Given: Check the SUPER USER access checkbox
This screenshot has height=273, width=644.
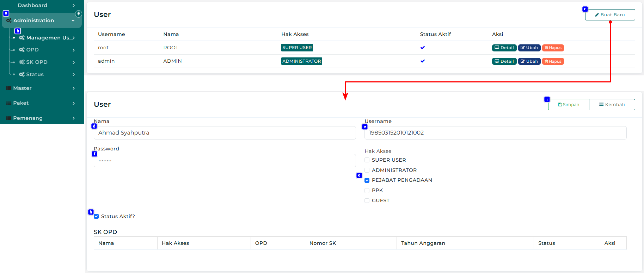Looking at the screenshot, I should click(x=367, y=160).
